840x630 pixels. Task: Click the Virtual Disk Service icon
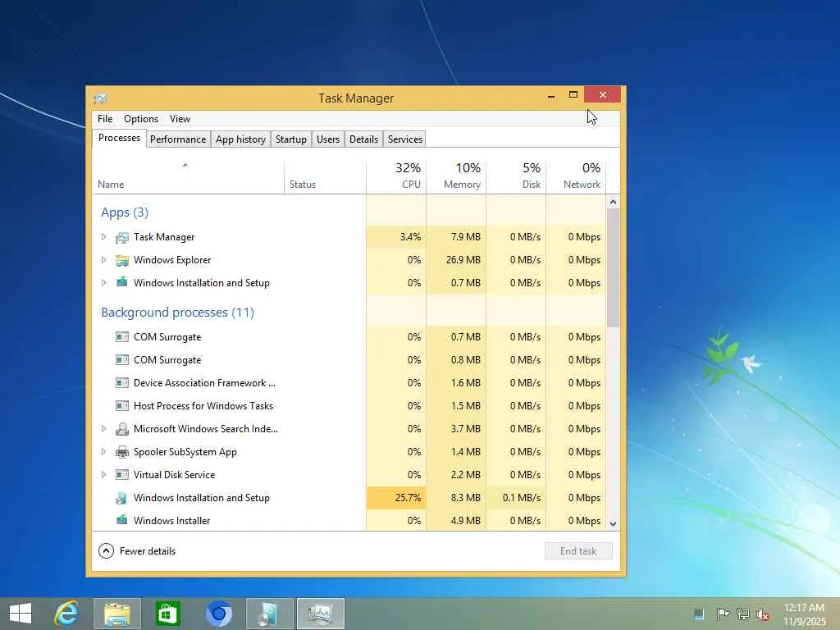pyautogui.click(x=122, y=475)
